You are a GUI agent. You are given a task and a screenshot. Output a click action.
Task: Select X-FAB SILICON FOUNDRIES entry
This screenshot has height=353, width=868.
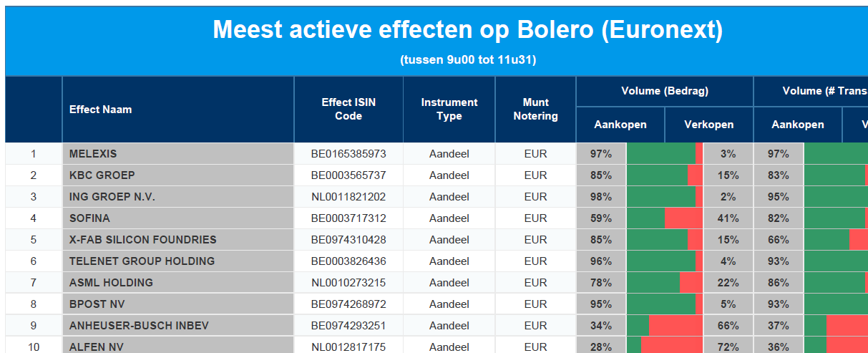tap(142, 240)
